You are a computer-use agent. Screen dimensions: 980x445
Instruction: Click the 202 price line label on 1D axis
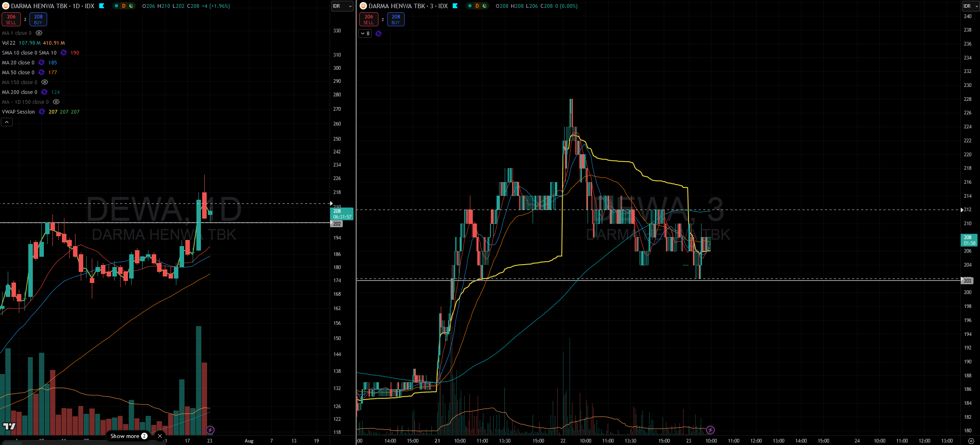(337, 224)
